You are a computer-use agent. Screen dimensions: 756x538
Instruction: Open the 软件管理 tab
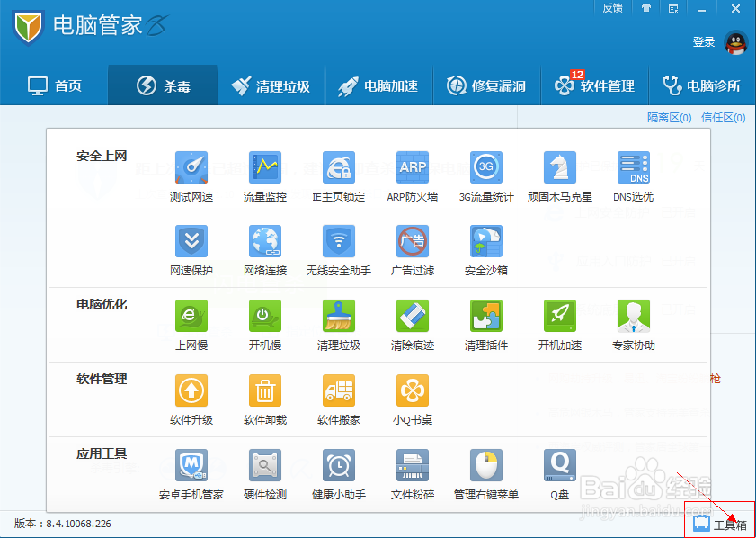click(594, 85)
